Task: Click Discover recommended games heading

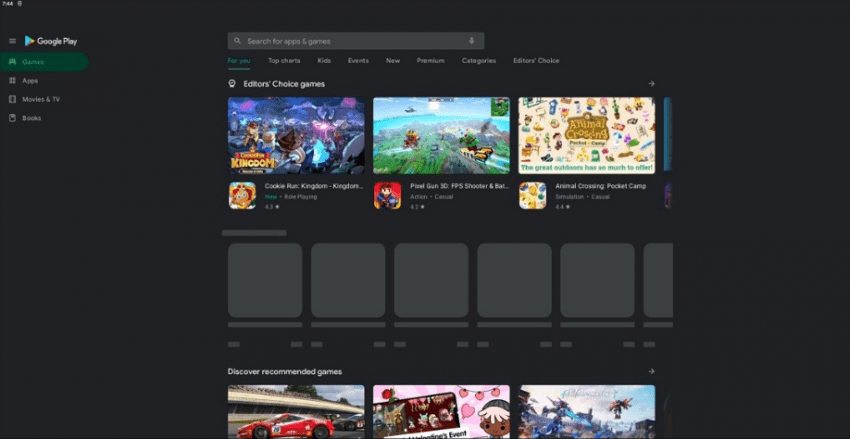Action: click(285, 372)
